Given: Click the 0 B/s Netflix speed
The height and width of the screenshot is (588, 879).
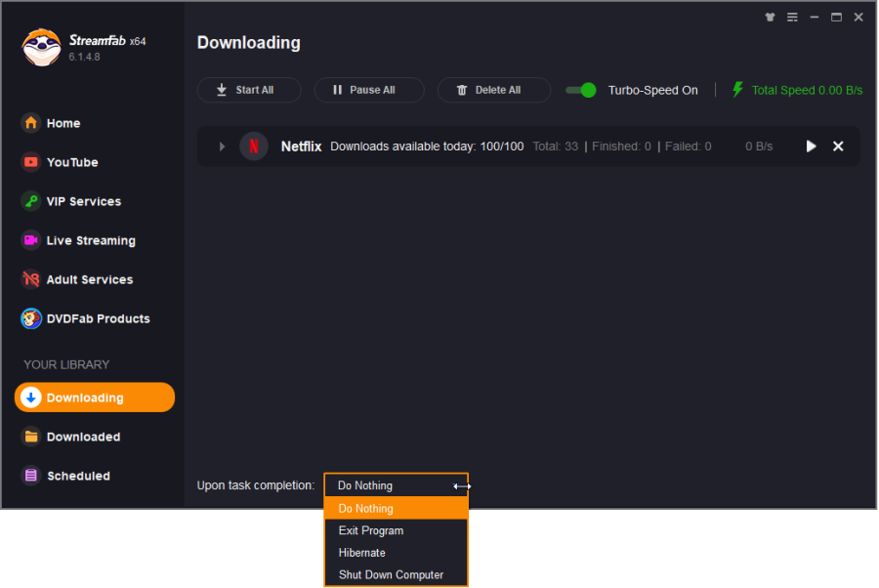Looking at the screenshot, I should pos(759,147).
